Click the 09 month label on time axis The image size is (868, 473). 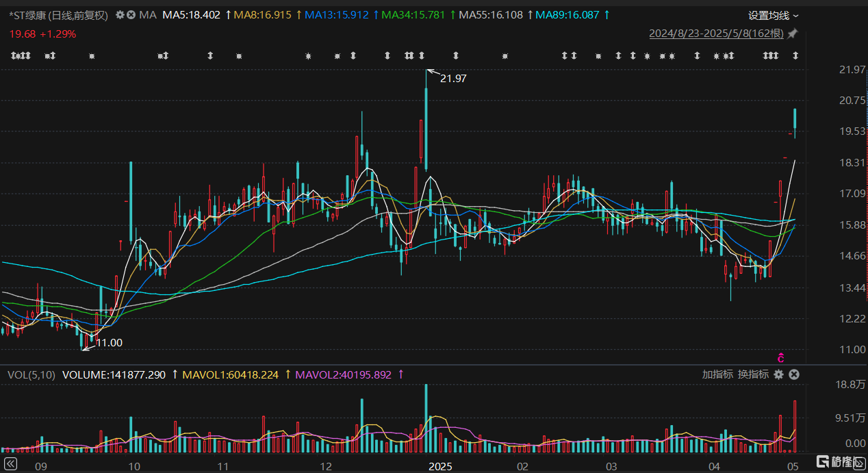click(40, 465)
